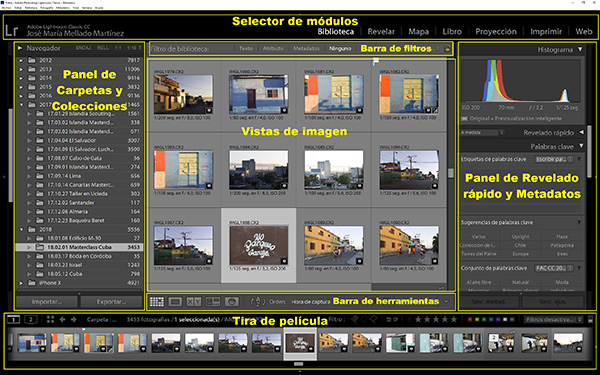Go back with filmstrip left arrow

point(62,320)
